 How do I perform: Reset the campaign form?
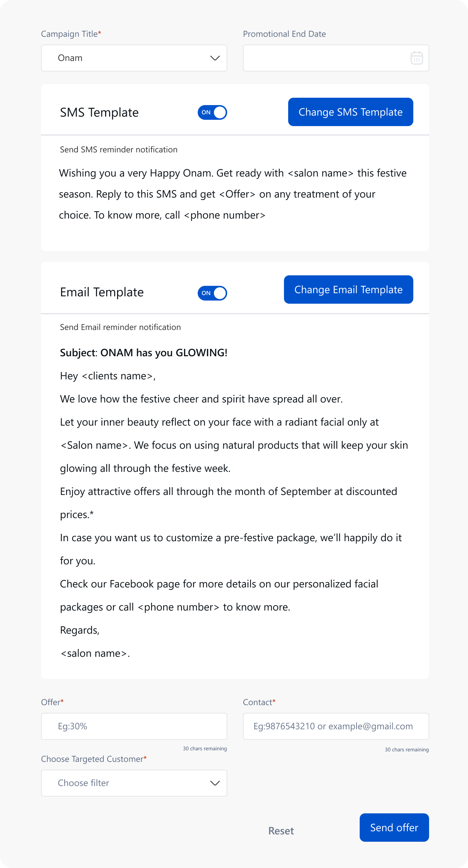pyautogui.click(x=281, y=831)
